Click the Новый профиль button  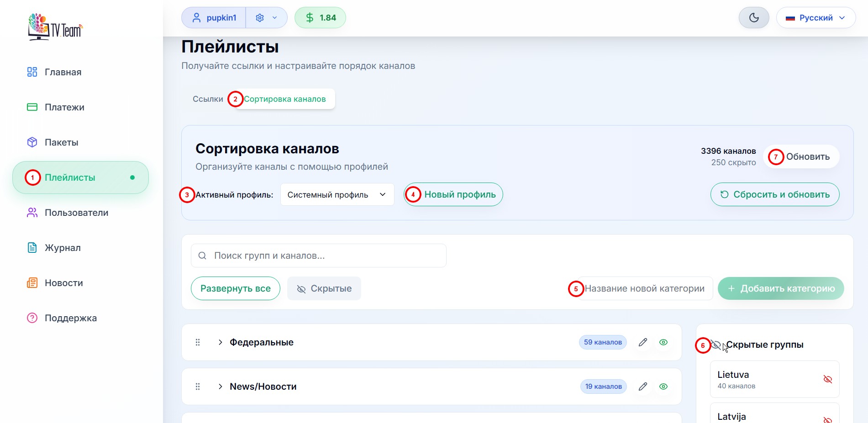pos(452,194)
